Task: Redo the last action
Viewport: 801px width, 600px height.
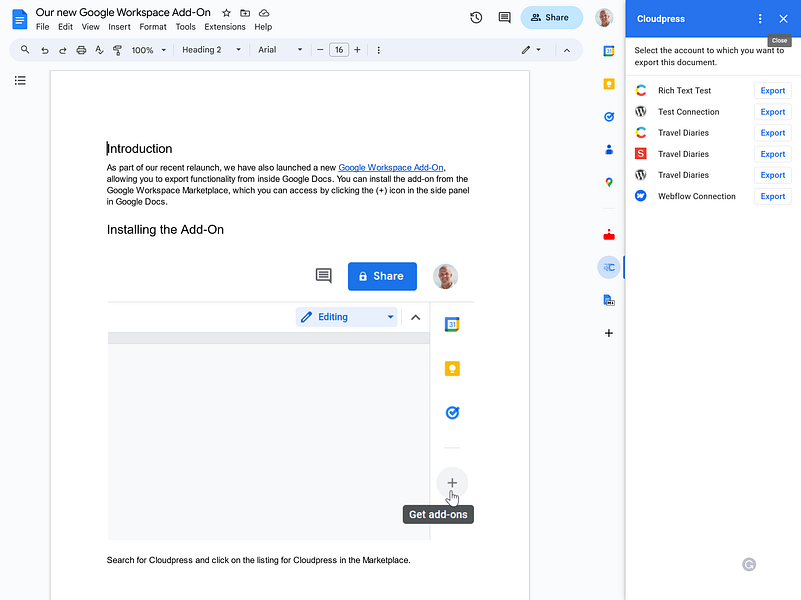Action: click(x=62, y=50)
